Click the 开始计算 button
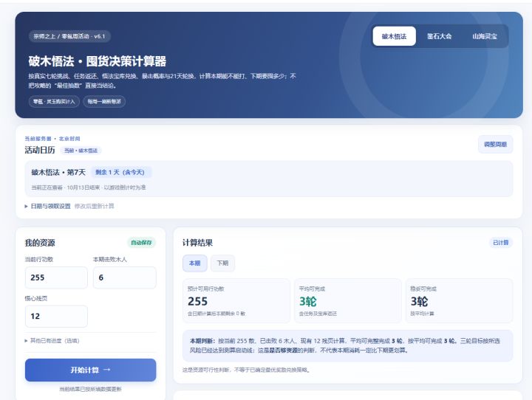 (x=91, y=370)
